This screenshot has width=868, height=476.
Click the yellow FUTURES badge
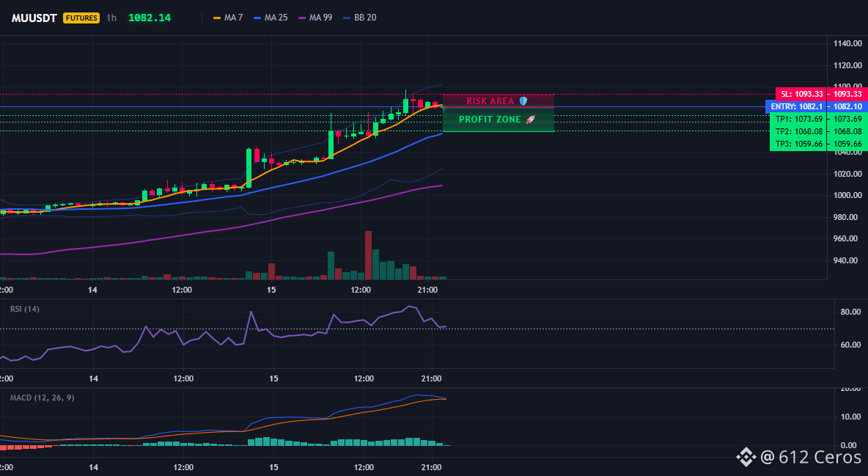coord(81,18)
